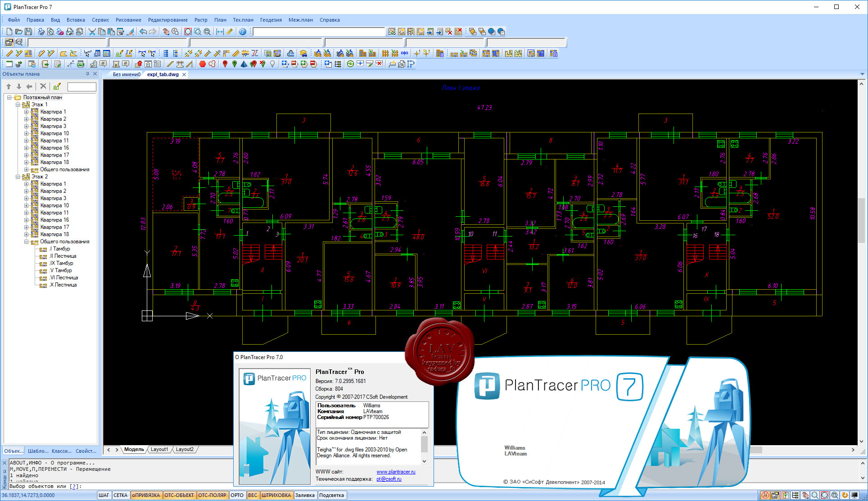The image size is (868, 501).
Task: Collapse the Поэтажный план tree node
Action: pyautogui.click(x=9, y=97)
